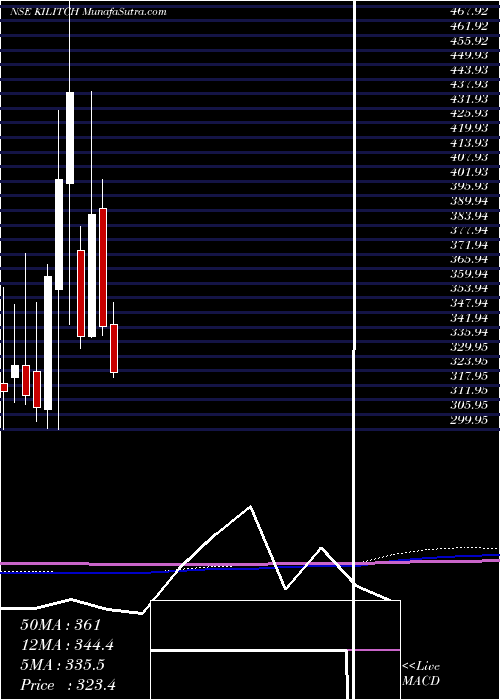Click the Price : 323.4 readout
Image resolution: width=500 pixels, height=700 pixels.
[68, 685]
